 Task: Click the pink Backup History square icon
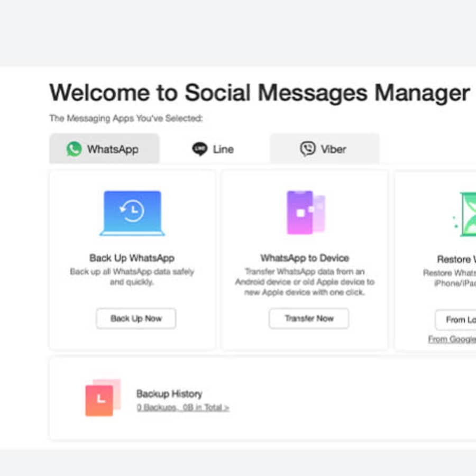click(x=101, y=397)
